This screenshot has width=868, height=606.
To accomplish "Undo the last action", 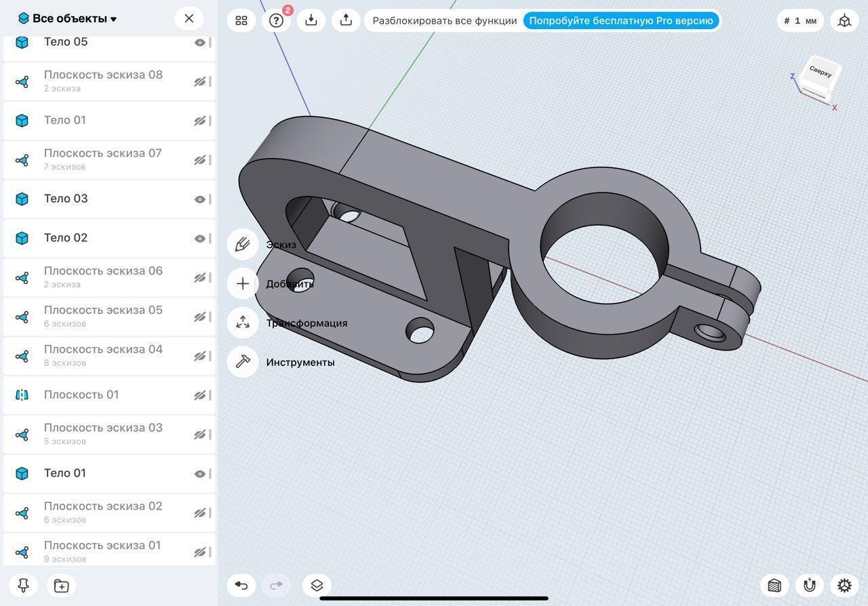I will click(x=241, y=585).
